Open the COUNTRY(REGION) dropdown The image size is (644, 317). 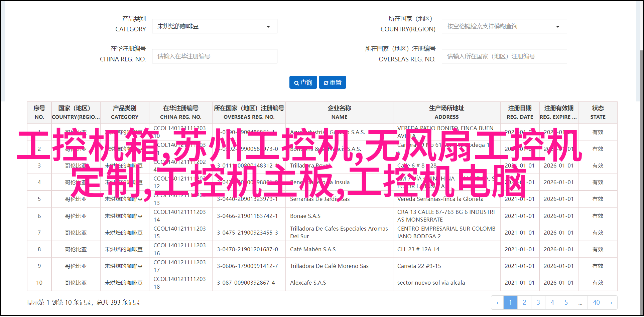504,26
